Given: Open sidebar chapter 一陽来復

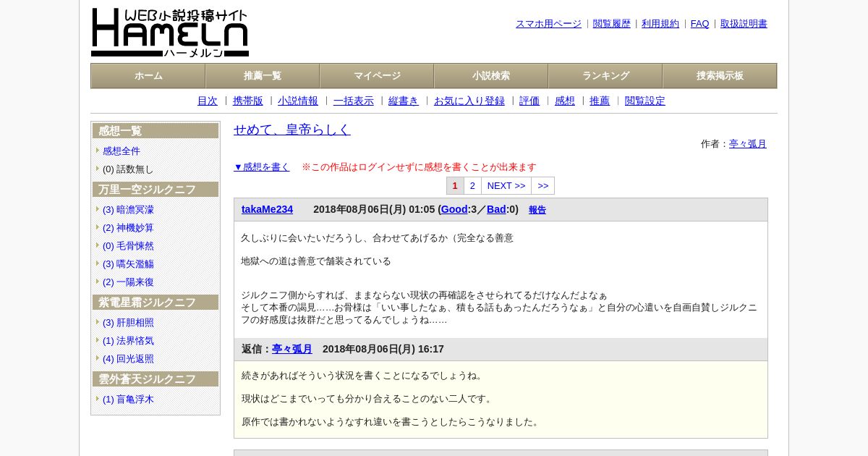Looking at the screenshot, I should point(128,282).
